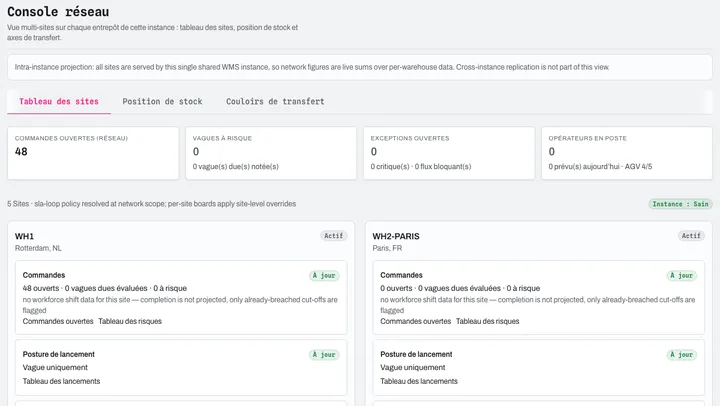Click the '5 Sites · sla-loop policy' summary line
Image resolution: width=720 pixels, height=406 pixels.
click(x=152, y=203)
